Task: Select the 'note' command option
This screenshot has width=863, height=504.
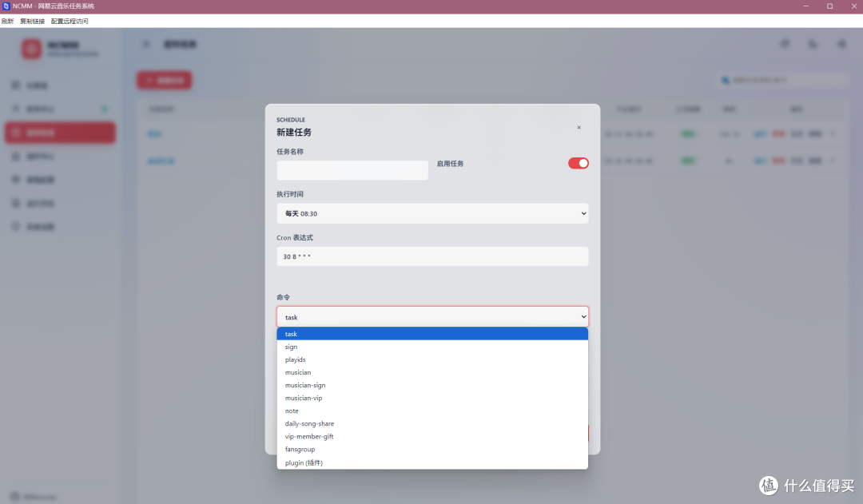Action: (x=432, y=411)
